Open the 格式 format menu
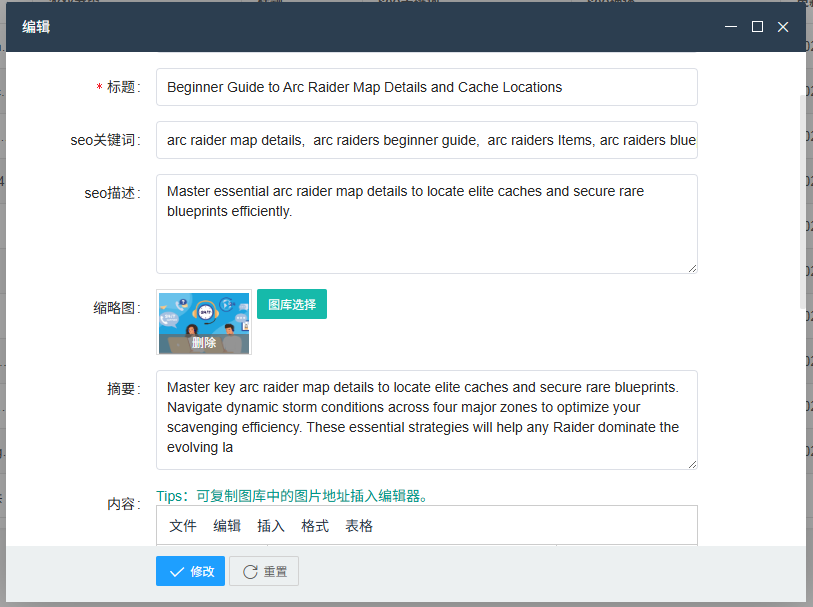Image resolution: width=813 pixels, height=607 pixels. 315,526
